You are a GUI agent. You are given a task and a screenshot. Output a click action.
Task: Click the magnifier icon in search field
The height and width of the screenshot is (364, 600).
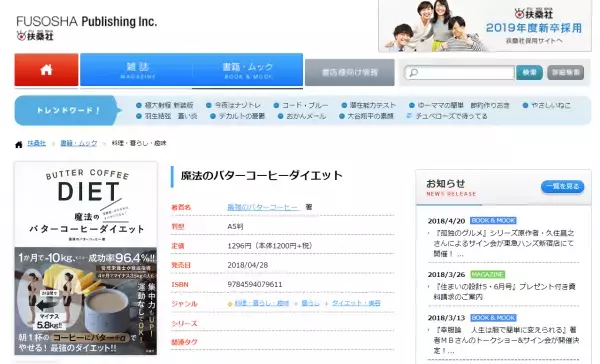click(x=413, y=73)
